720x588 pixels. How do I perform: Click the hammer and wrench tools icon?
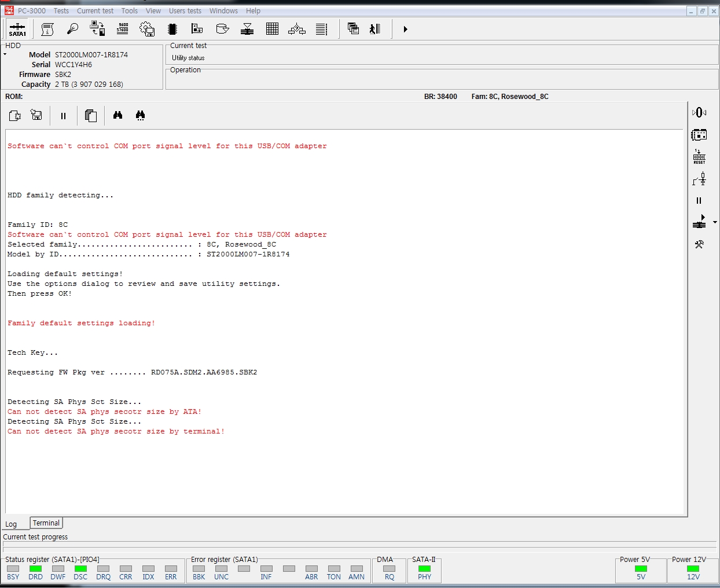click(699, 244)
